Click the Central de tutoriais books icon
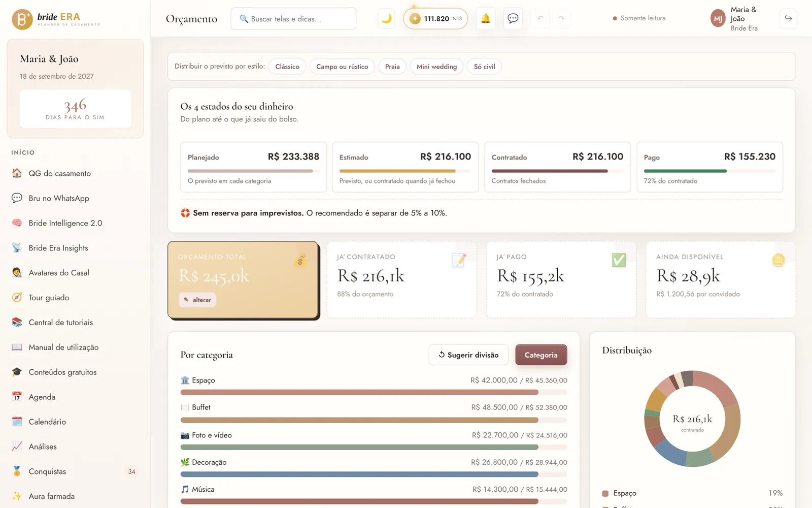The width and height of the screenshot is (812, 508). (17, 323)
